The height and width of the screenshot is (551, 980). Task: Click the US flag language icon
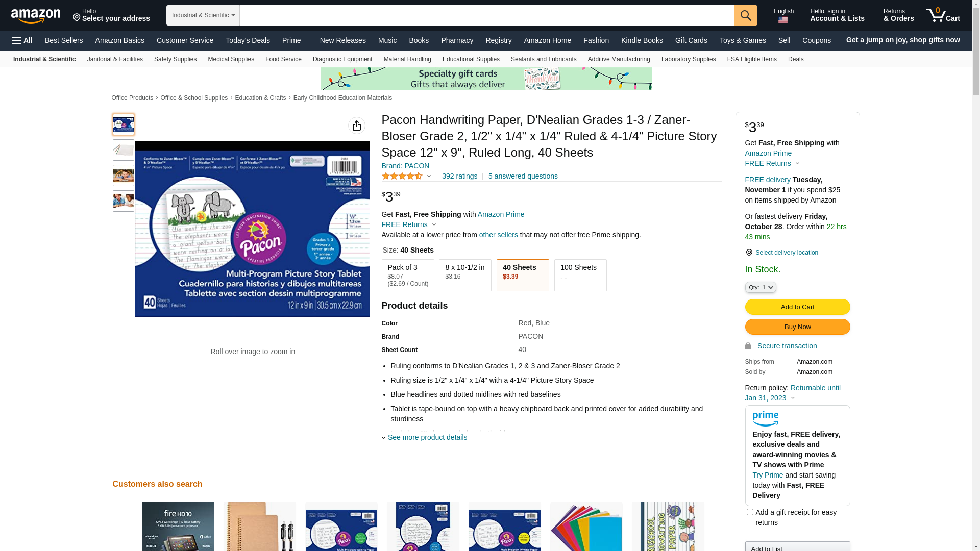(x=783, y=20)
